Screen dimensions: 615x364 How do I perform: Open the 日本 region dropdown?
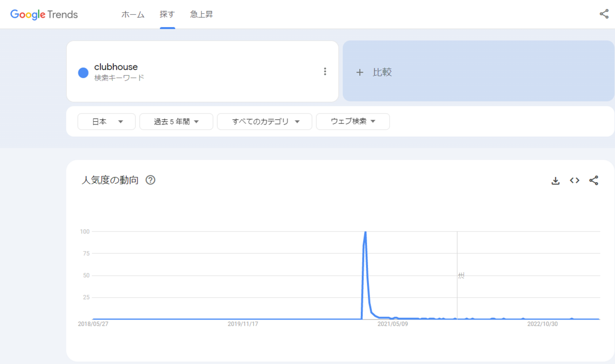pos(107,122)
